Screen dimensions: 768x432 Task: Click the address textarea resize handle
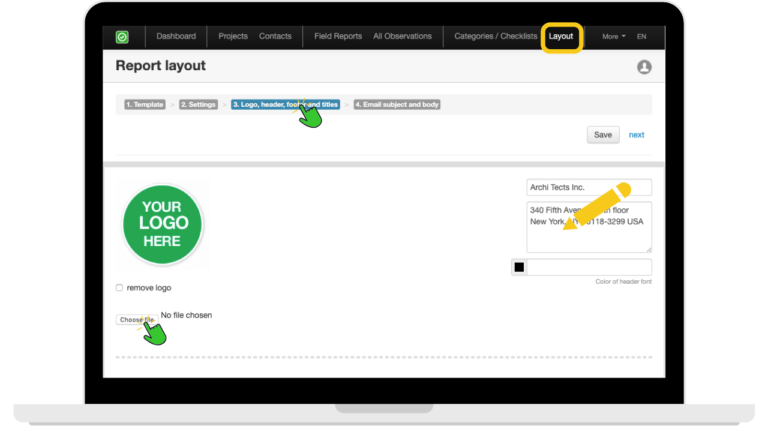(x=648, y=249)
